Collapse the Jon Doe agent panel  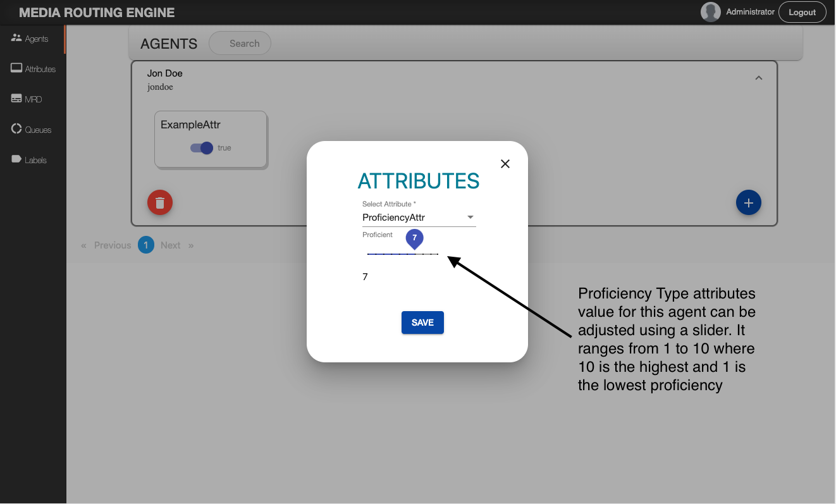click(x=759, y=78)
